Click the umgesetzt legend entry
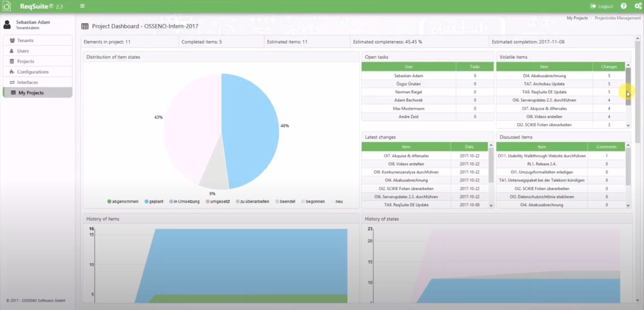The image size is (644, 310). point(217,201)
